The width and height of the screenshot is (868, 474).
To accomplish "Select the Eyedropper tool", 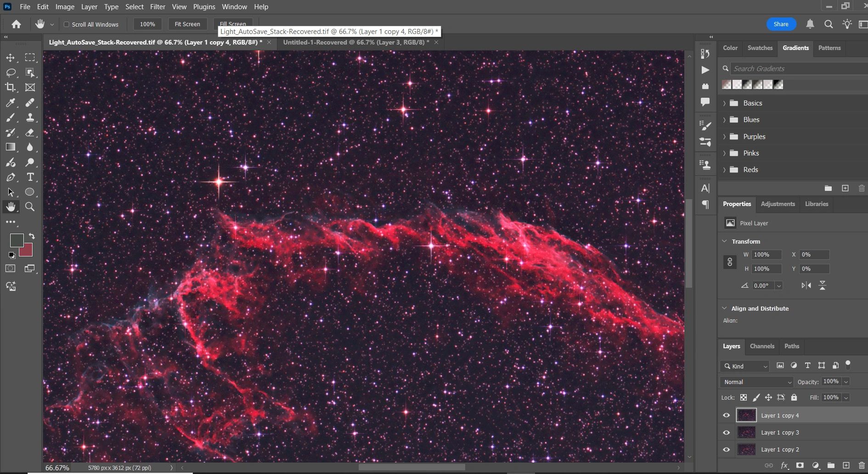I will click(10, 102).
